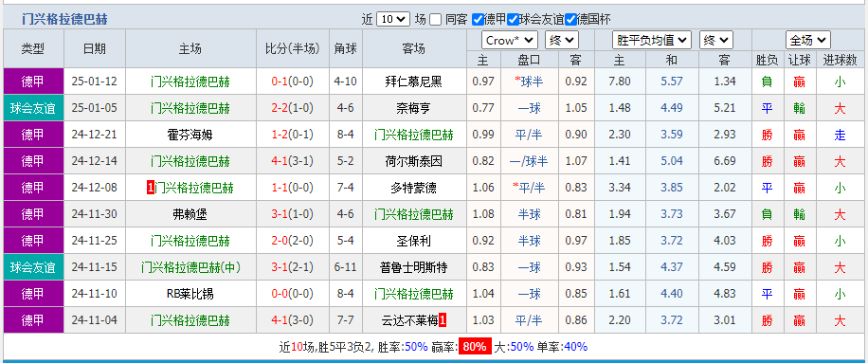Open the 终 dropdown next to 胜平负均值
The height and width of the screenshot is (363, 868).
pyautogui.click(x=716, y=41)
